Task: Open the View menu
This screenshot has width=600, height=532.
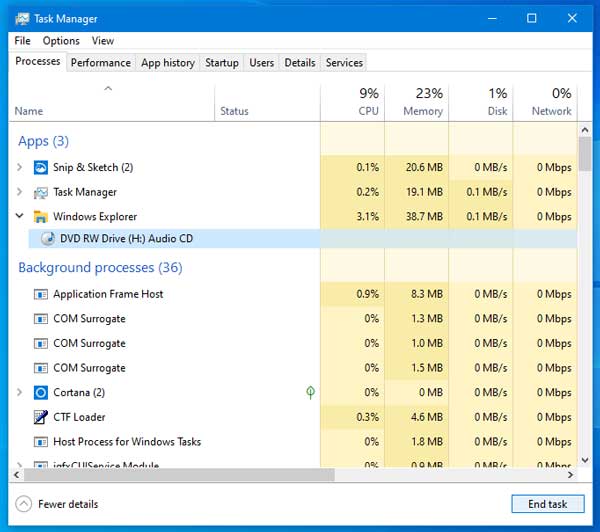Action: click(x=103, y=41)
